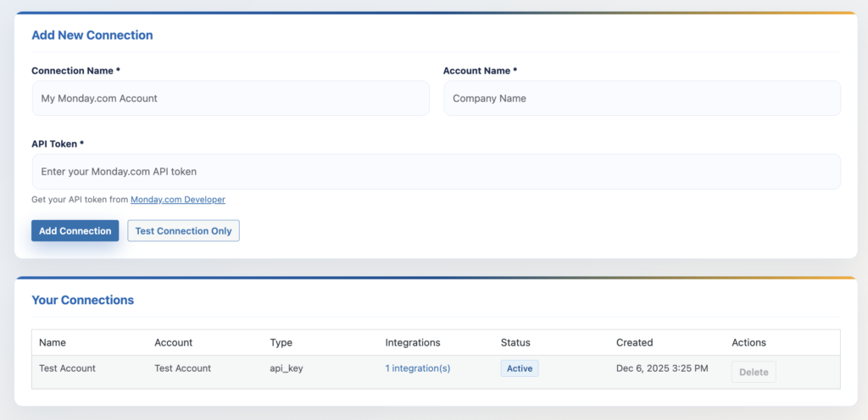Focus the Account Name text box
Image resolution: width=868 pixels, height=420 pixels.
pyautogui.click(x=642, y=98)
